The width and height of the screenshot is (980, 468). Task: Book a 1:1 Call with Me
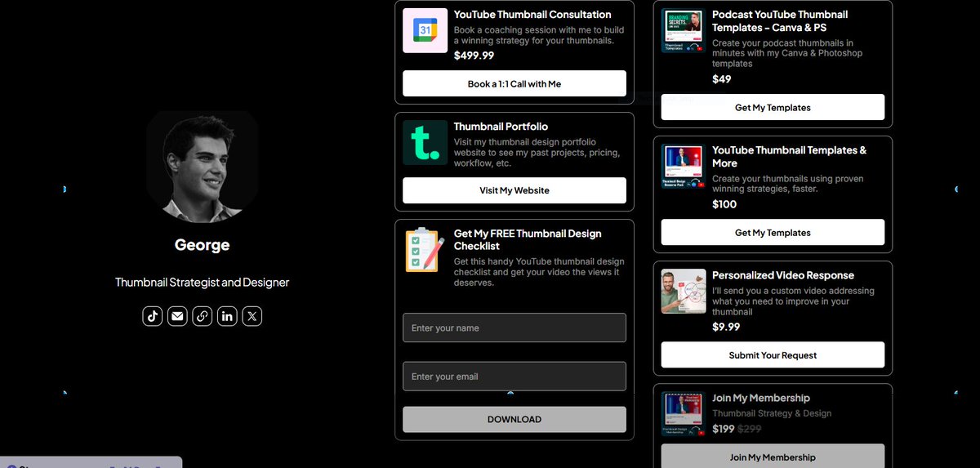(x=514, y=83)
